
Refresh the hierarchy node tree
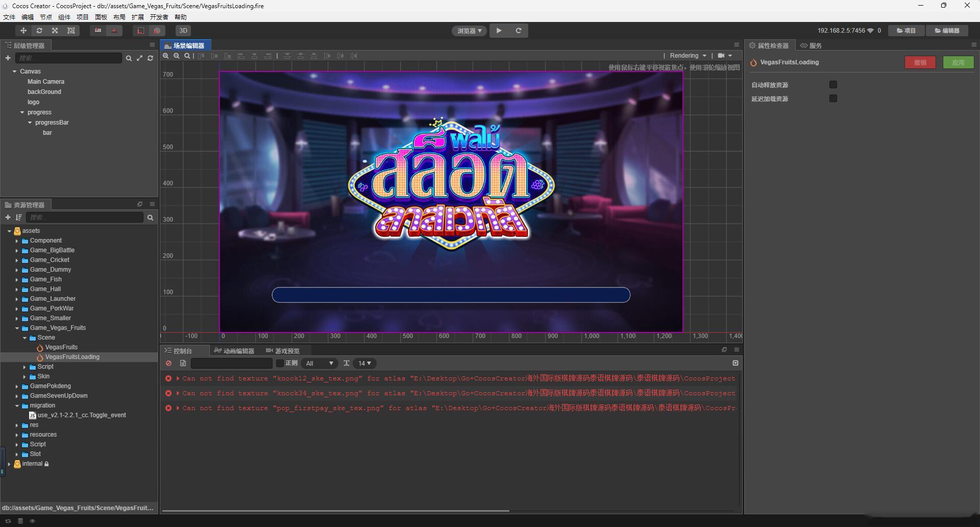150,58
